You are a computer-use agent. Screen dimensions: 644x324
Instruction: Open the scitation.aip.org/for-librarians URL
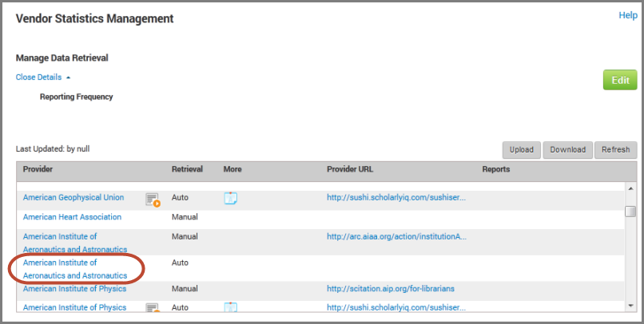coord(391,289)
